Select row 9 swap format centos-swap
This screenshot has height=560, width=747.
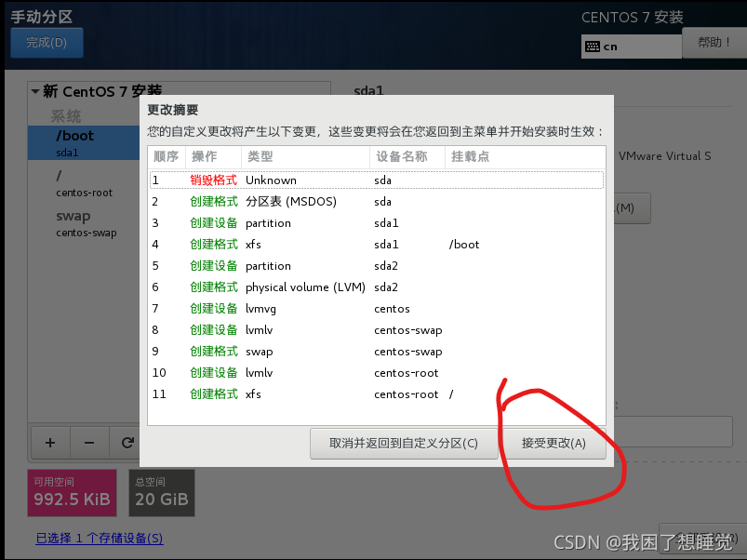377,352
